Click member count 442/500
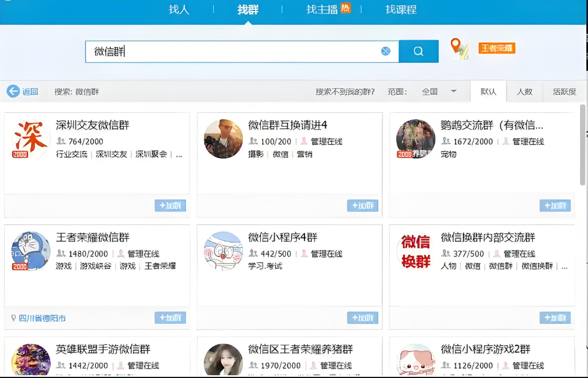588x378 pixels. (x=276, y=254)
